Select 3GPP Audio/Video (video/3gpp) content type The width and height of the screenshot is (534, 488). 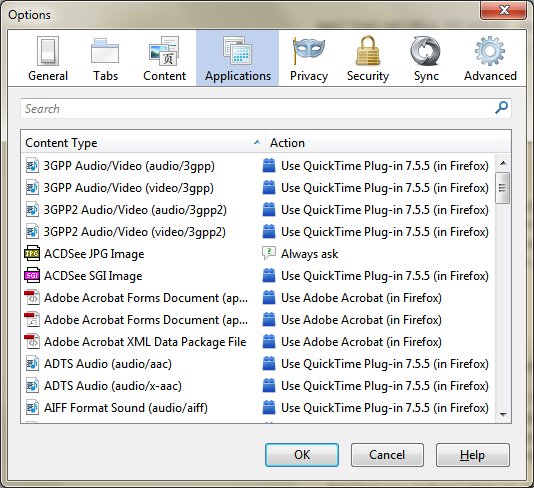pos(129,188)
